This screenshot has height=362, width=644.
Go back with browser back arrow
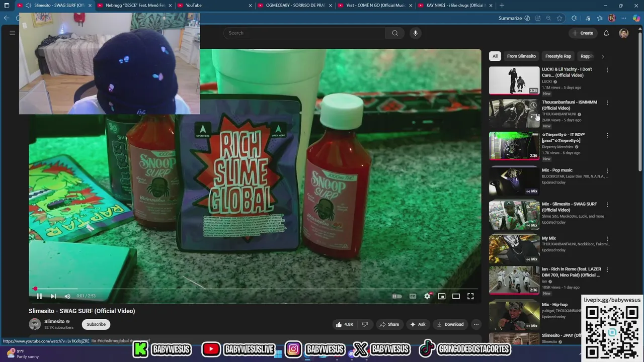click(6, 18)
